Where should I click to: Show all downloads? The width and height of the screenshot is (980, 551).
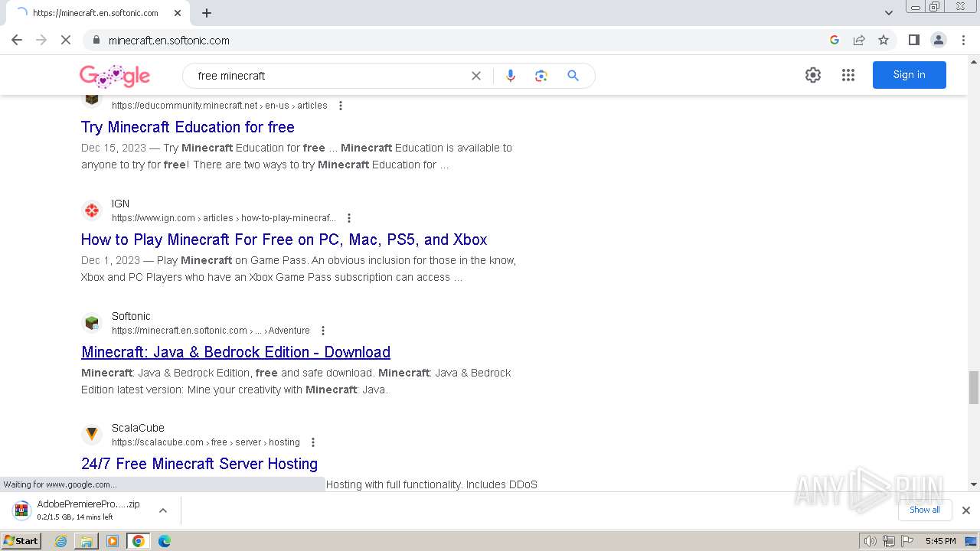click(x=925, y=510)
